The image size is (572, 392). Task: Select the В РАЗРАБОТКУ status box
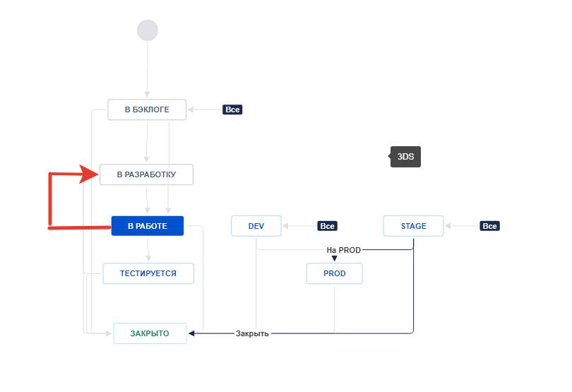146,174
